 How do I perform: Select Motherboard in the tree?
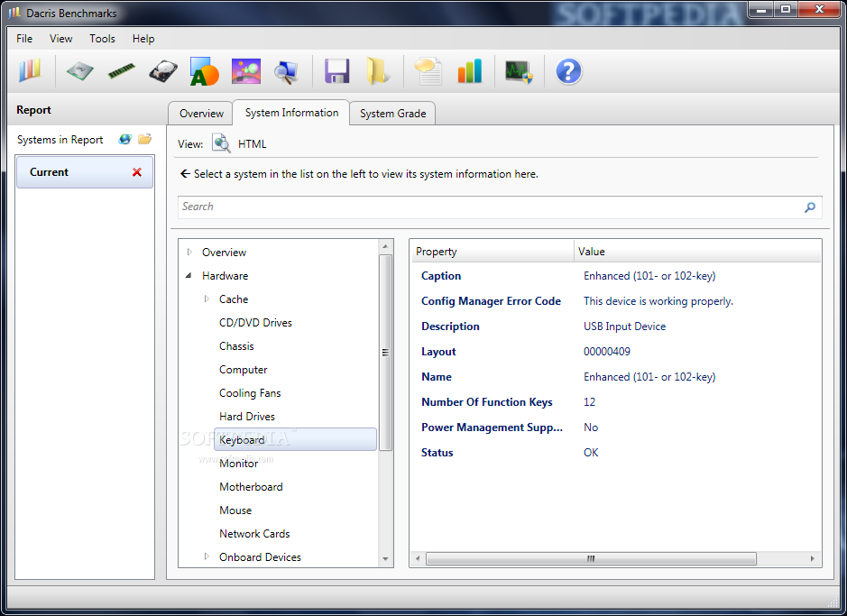click(x=251, y=487)
